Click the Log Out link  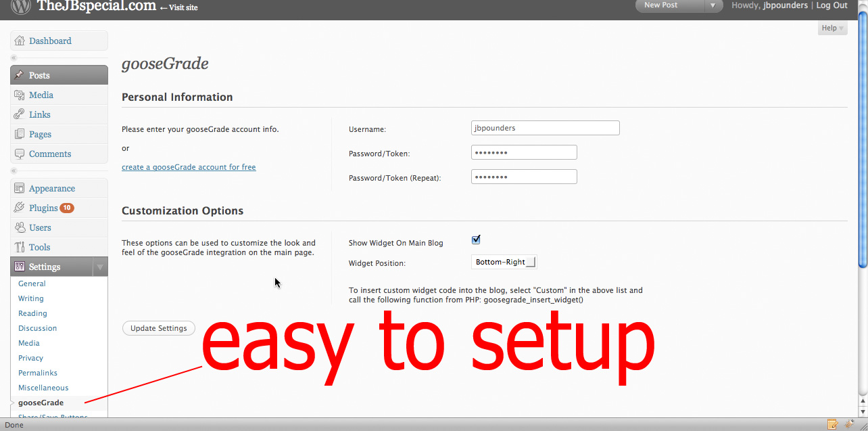click(x=831, y=5)
